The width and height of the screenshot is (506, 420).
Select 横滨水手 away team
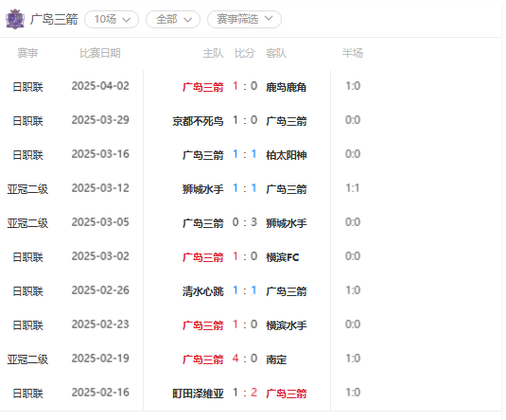(x=286, y=325)
